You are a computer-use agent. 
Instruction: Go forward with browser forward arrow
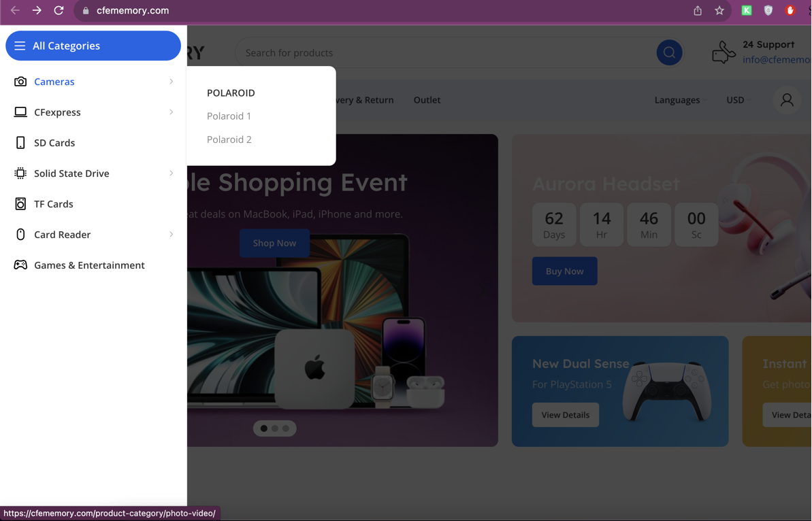point(37,10)
